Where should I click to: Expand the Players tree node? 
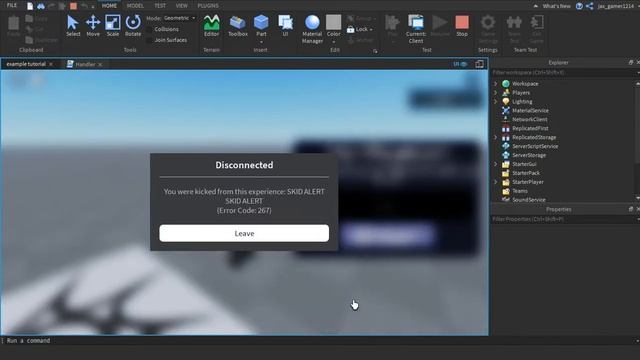click(496, 93)
